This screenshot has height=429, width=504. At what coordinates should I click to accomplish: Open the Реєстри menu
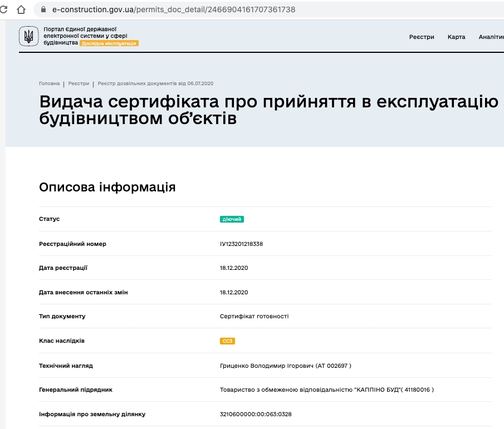click(x=422, y=37)
